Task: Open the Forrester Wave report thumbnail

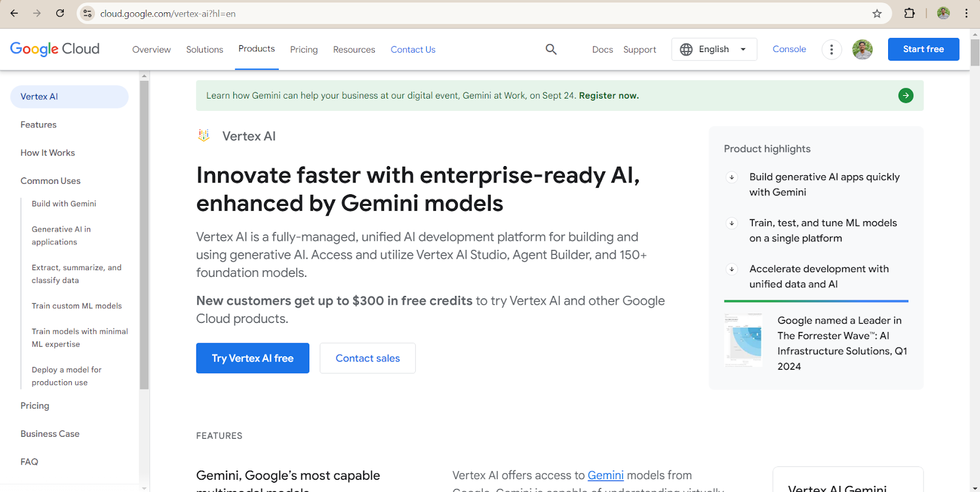Action: pos(744,341)
